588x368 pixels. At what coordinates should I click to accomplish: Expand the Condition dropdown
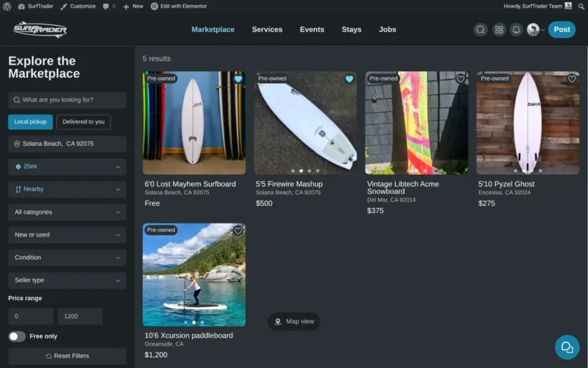pyautogui.click(x=67, y=258)
